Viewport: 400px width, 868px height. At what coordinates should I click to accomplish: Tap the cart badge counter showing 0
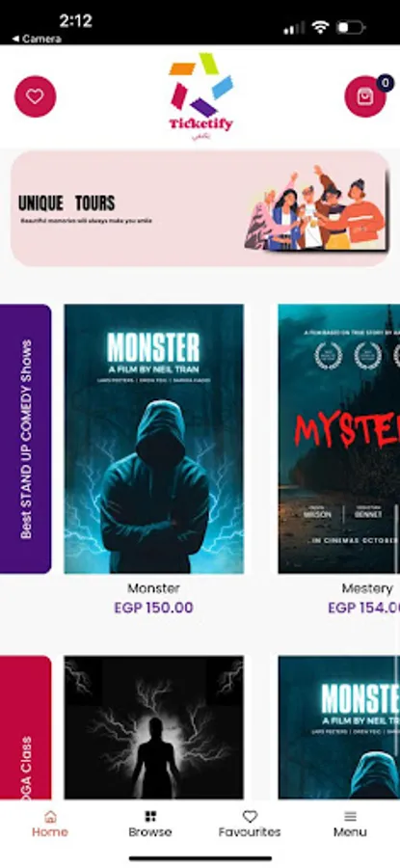(386, 84)
